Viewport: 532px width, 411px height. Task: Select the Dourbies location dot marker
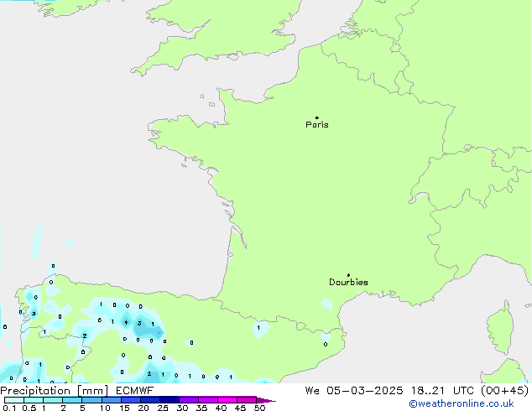pos(348,275)
